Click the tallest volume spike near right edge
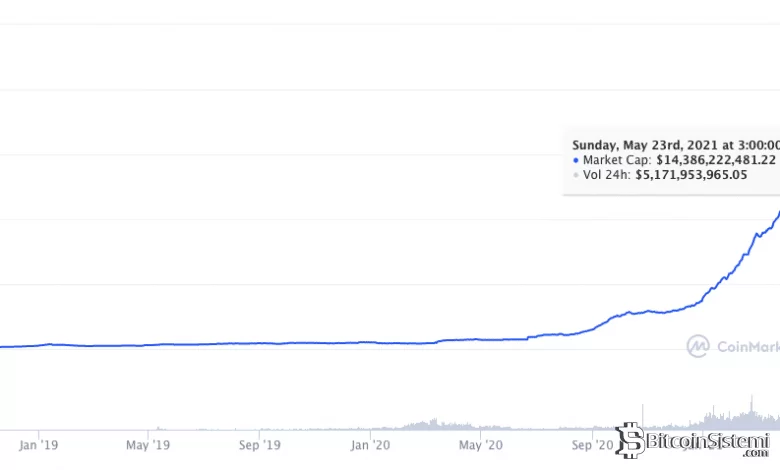Image resolution: width=780 pixels, height=470 pixels. pyautogui.click(x=746, y=408)
